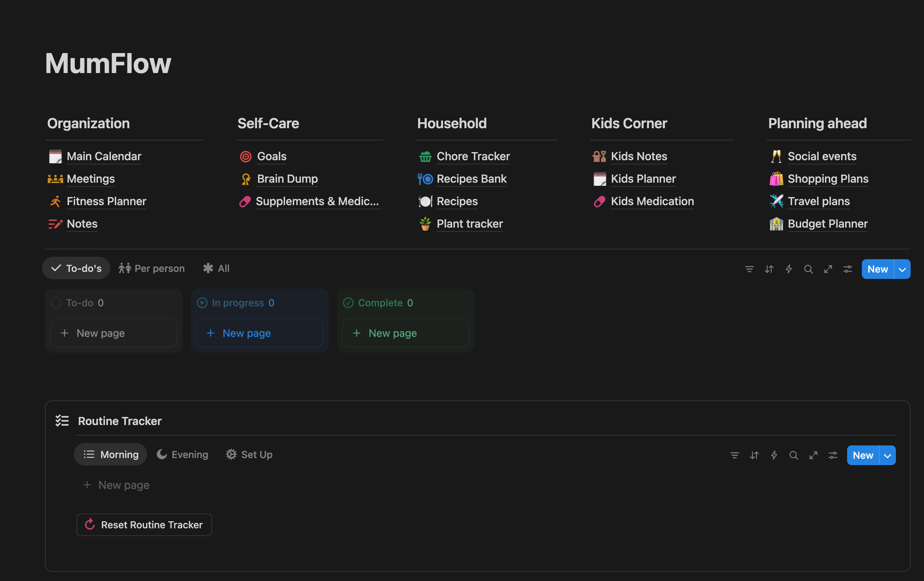Mark a card In progress status circle

click(x=202, y=302)
